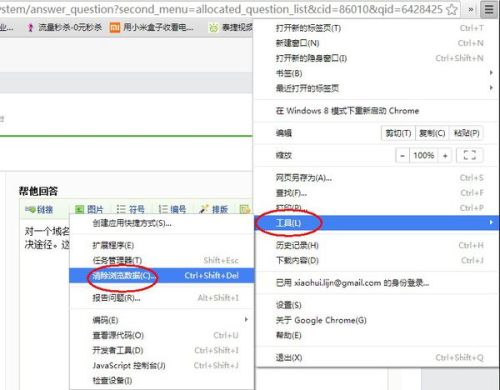Open 开发者工具(D) entry
The height and width of the screenshot is (390, 500).
click(162, 350)
